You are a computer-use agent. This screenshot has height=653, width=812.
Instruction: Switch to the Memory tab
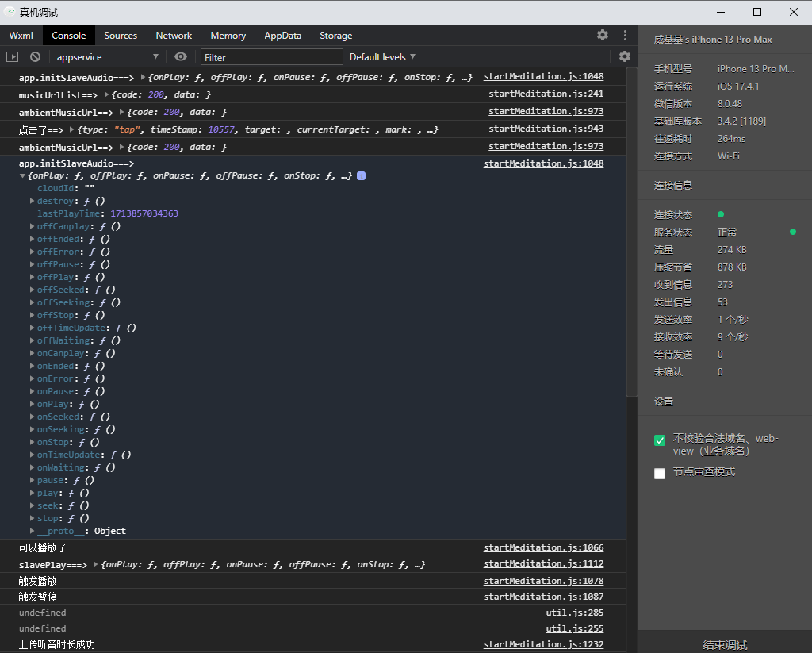228,35
